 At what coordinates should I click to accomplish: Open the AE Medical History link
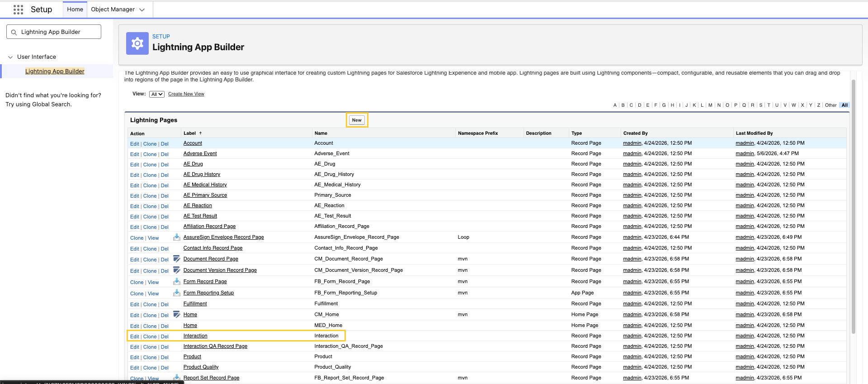coord(205,185)
